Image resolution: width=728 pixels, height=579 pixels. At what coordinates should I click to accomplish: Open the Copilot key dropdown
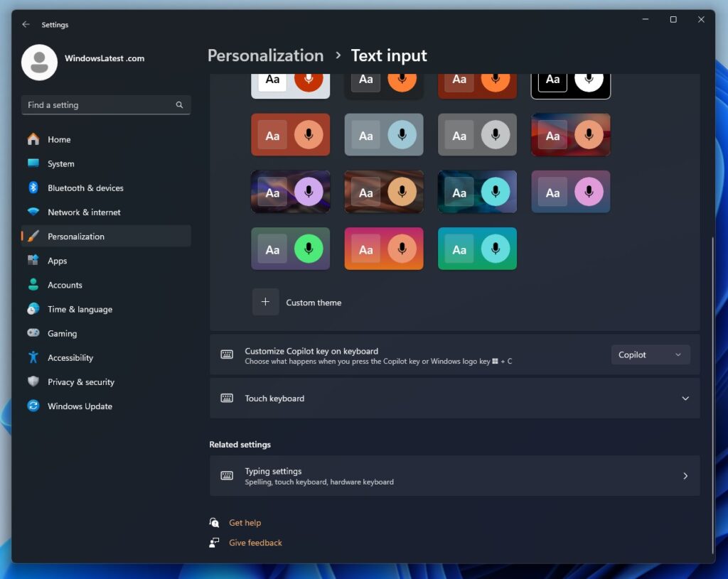(650, 355)
